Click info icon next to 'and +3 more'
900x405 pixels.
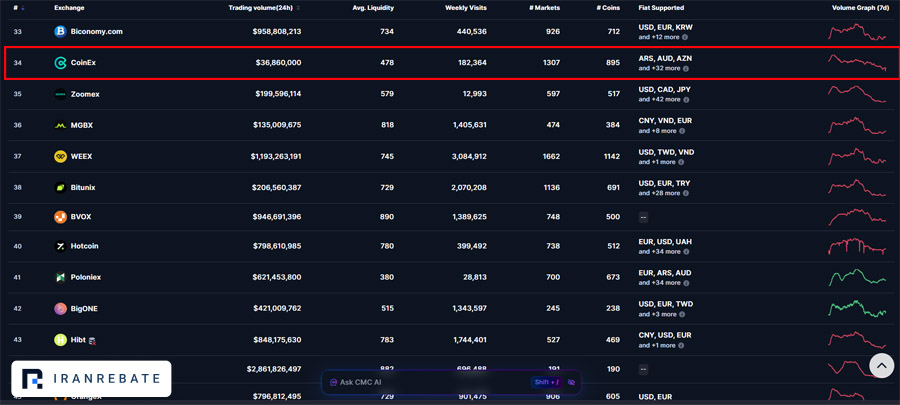(x=682, y=314)
